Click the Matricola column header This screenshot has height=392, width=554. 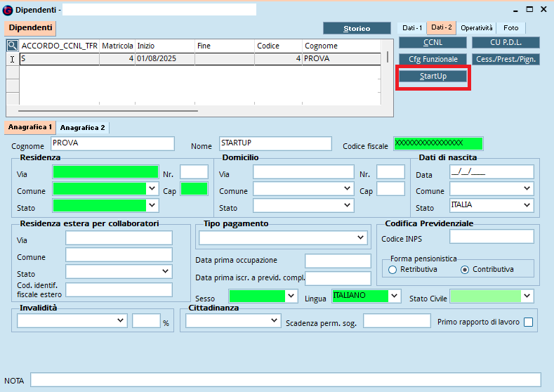pos(117,46)
